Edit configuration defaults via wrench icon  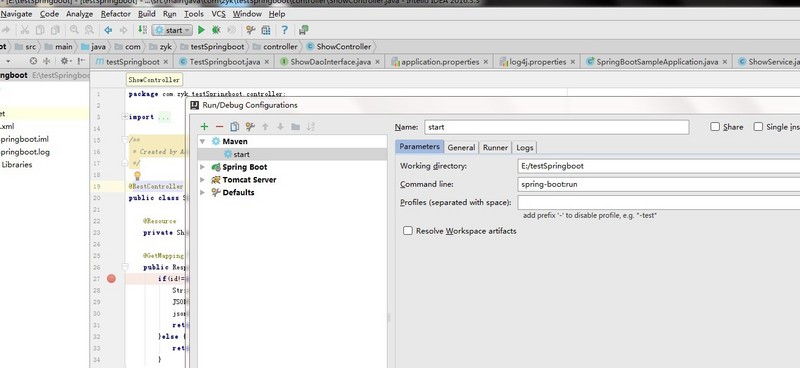coord(250,127)
